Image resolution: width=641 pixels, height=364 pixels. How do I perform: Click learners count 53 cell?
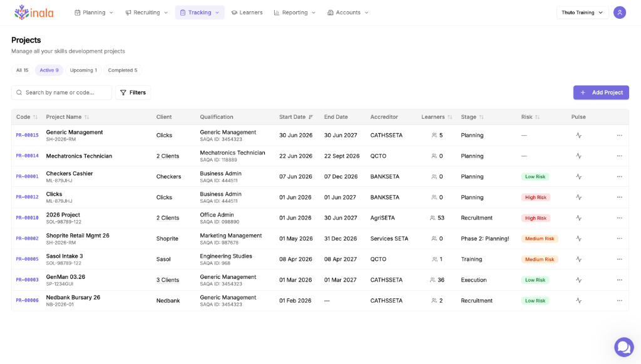click(437, 218)
